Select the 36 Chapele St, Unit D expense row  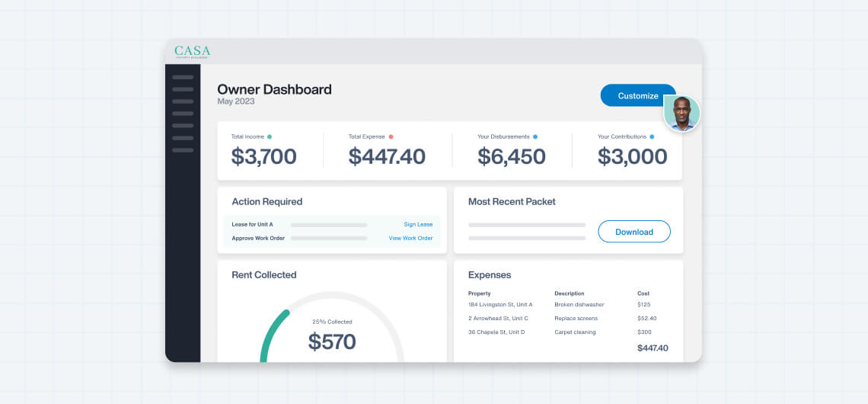pyautogui.click(x=496, y=332)
